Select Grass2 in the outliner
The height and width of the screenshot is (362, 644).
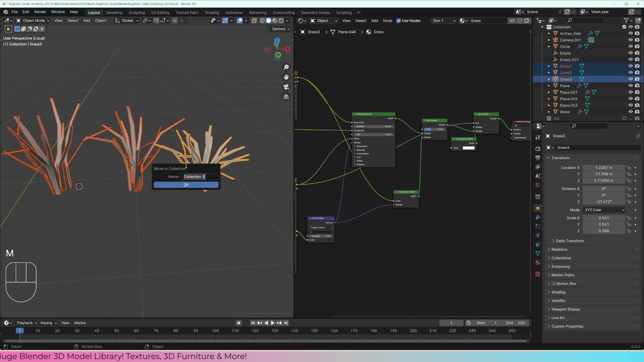point(566,73)
